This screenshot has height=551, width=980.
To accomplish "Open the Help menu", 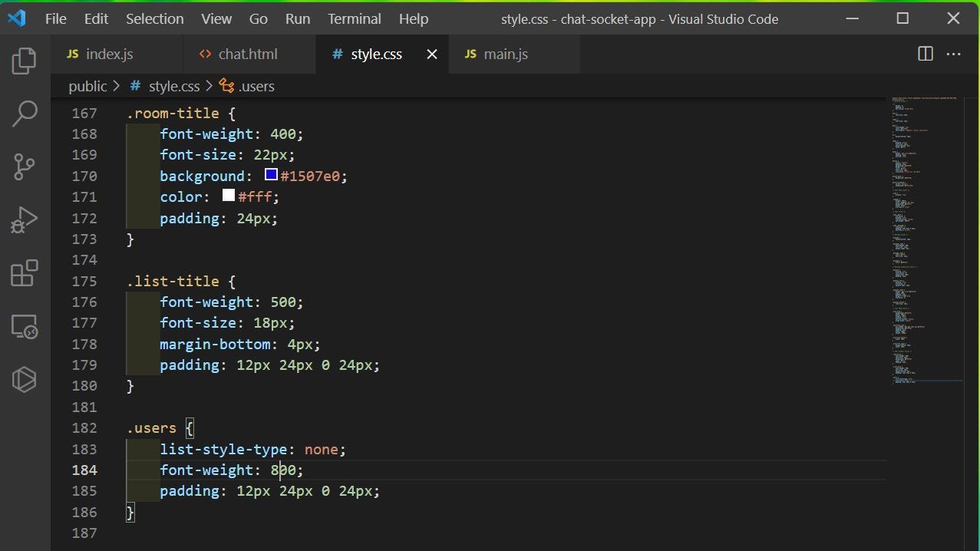I will tap(414, 18).
